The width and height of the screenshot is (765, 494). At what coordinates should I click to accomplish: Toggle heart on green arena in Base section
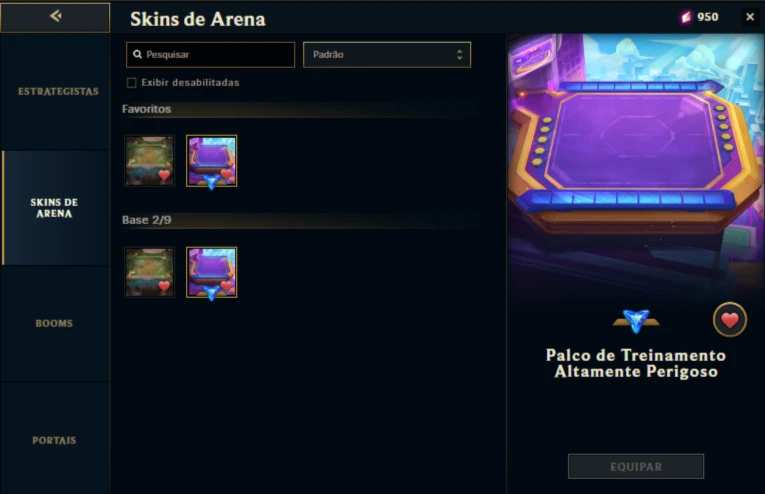tap(164, 286)
